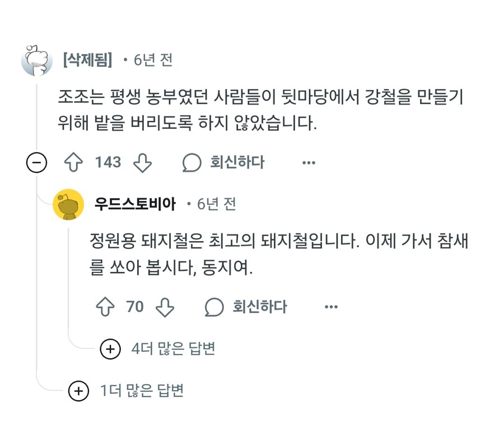Downvote 우드스토비아's reply
504x423 pixels.
tap(166, 306)
